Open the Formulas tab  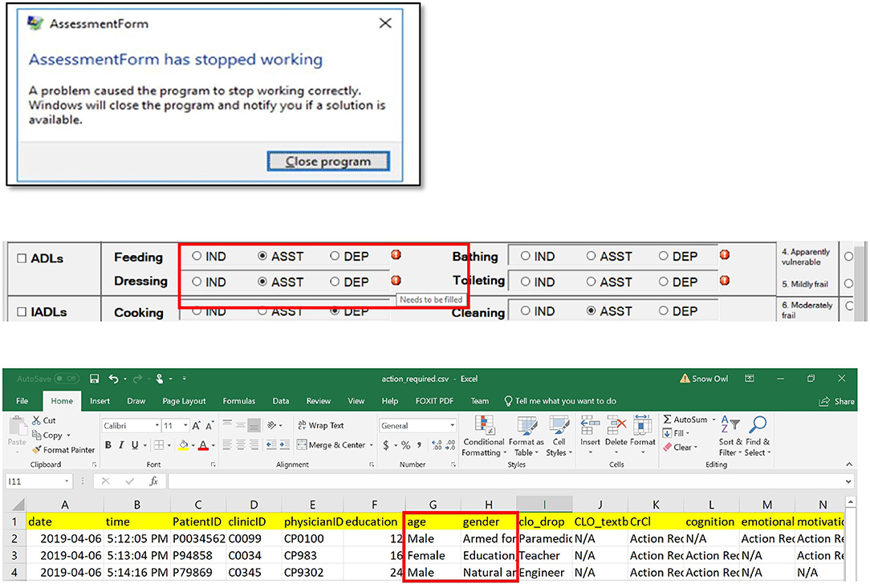point(239,401)
